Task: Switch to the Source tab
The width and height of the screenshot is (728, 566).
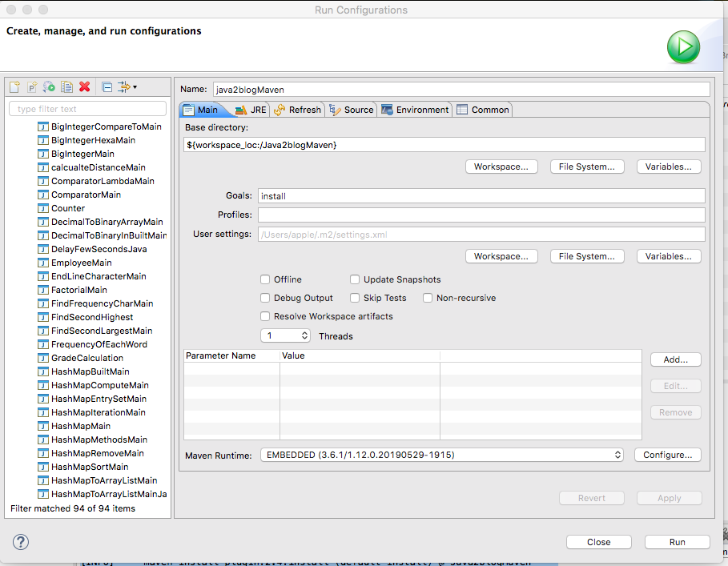Action: [x=352, y=110]
